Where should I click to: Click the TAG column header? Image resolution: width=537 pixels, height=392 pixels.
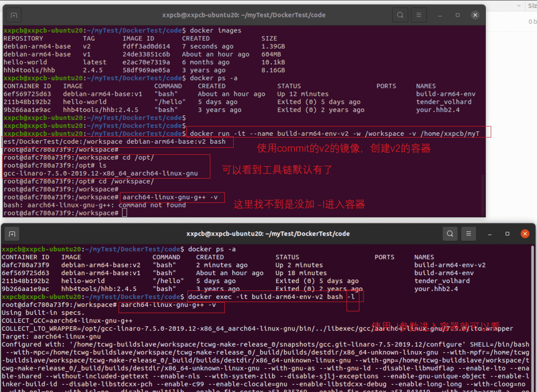click(89, 38)
